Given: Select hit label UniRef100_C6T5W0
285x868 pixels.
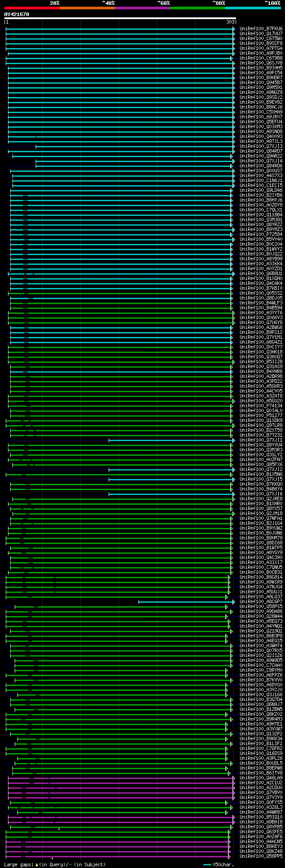Looking at the screenshot, I should pyautogui.click(x=261, y=38).
